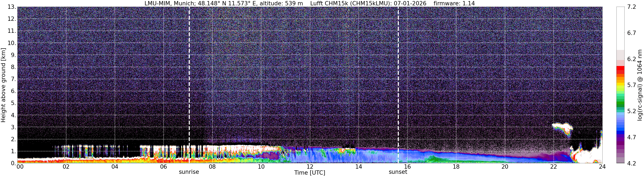Click the 'Lufft CHM15k (CHM15kLMU): 07-01-2026' title text

click(368, 3)
